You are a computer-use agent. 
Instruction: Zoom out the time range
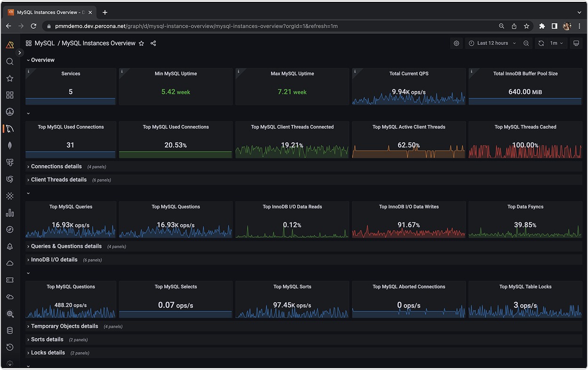click(526, 43)
